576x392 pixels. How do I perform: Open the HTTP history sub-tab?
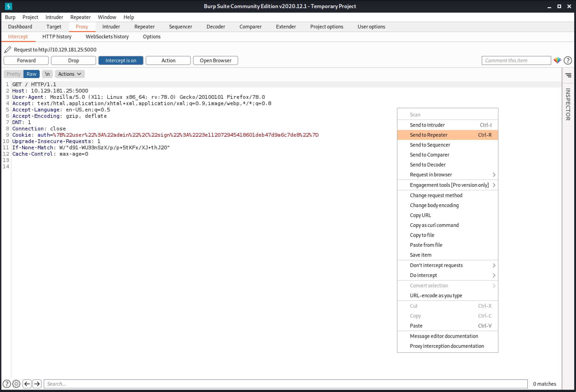click(x=57, y=37)
